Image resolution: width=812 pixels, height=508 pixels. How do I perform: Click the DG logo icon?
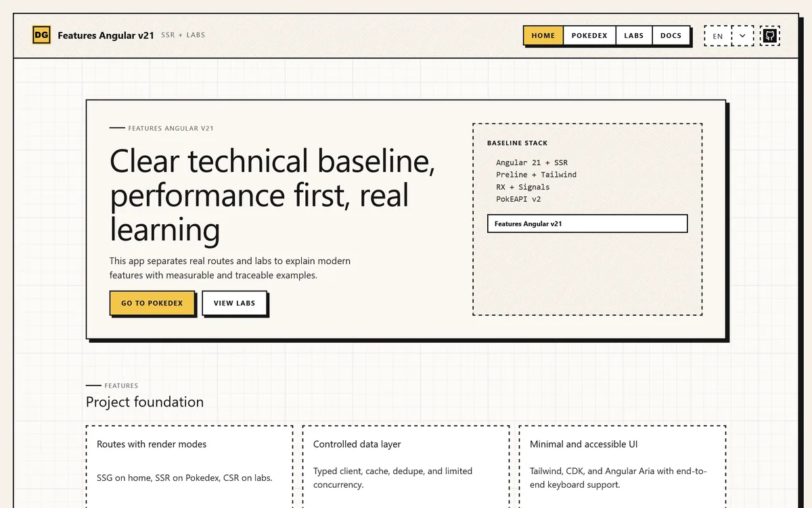(x=41, y=35)
